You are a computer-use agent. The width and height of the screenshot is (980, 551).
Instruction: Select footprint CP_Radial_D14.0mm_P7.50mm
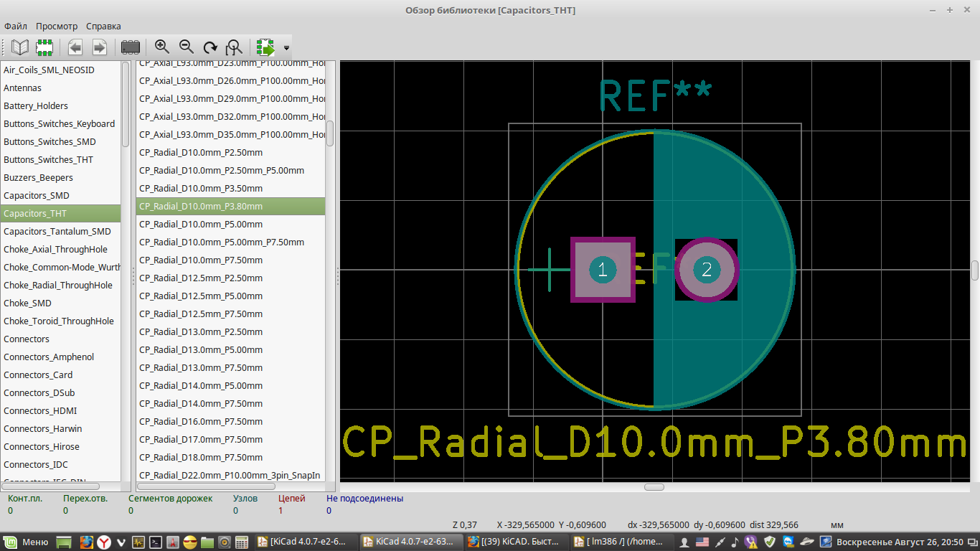tap(230, 403)
